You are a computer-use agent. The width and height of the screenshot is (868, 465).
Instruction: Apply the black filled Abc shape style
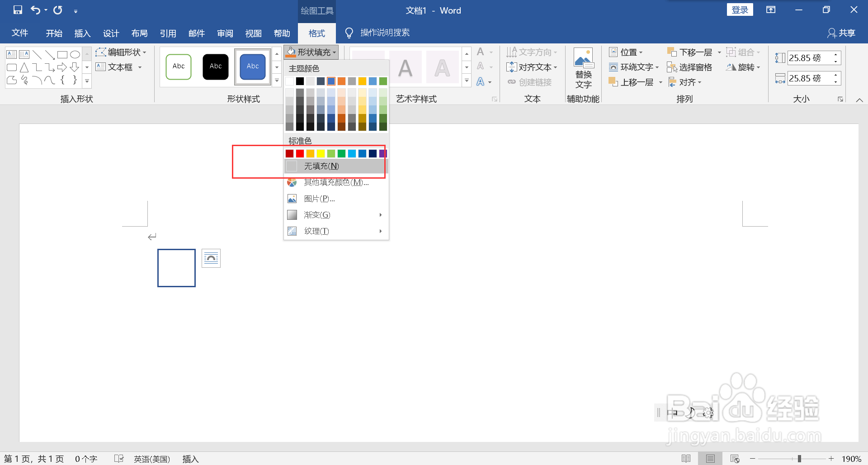click(216, 66)
